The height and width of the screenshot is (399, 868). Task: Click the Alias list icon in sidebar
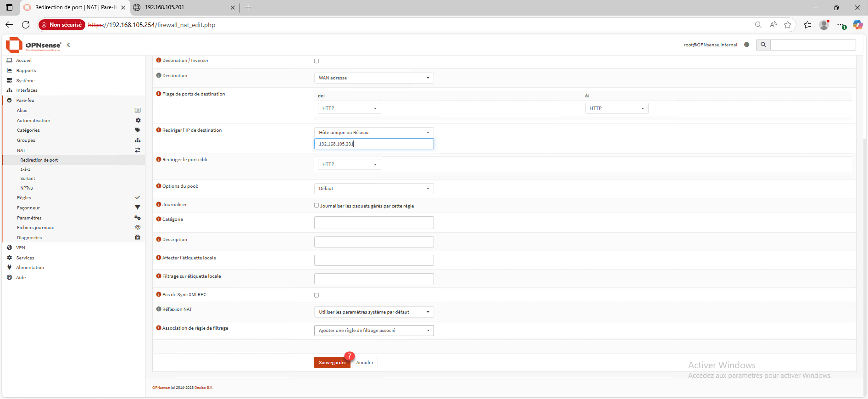(x=138, y=110)
